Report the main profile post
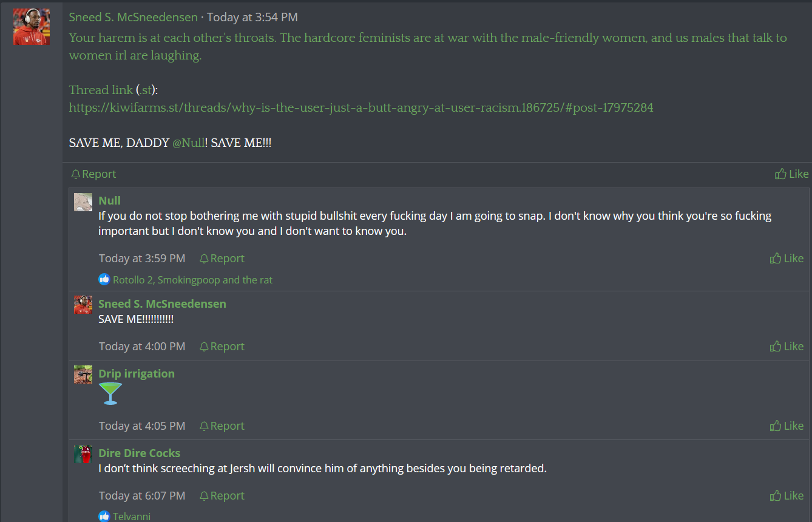The width and height of the screenshot is (812, 522). point(93,174)
